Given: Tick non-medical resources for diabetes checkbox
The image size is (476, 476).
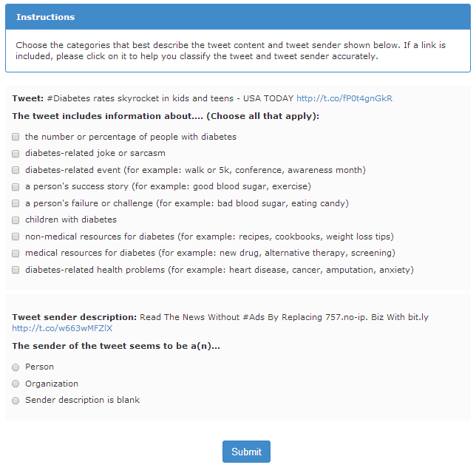Looking at the screenshot, I should coord(16,237).
